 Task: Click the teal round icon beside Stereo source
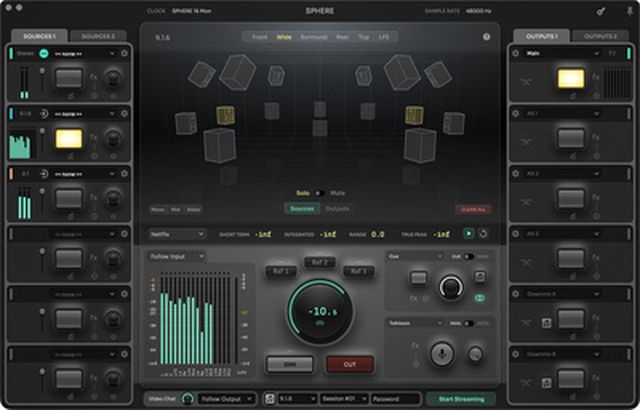point(44,53)
